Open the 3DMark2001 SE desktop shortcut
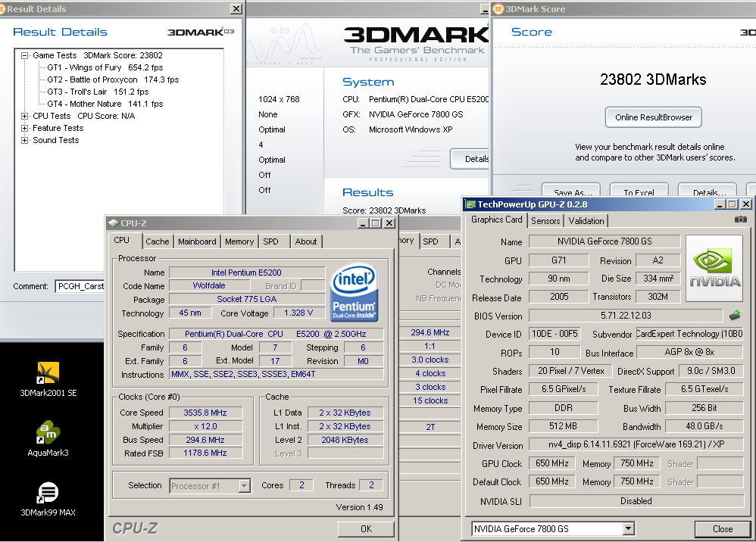 tap(48, 379)
